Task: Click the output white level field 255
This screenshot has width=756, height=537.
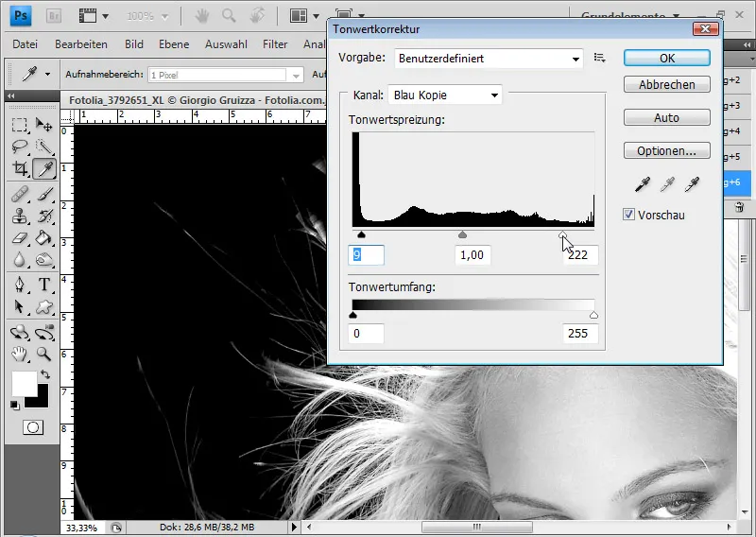Action: (580, 334)
